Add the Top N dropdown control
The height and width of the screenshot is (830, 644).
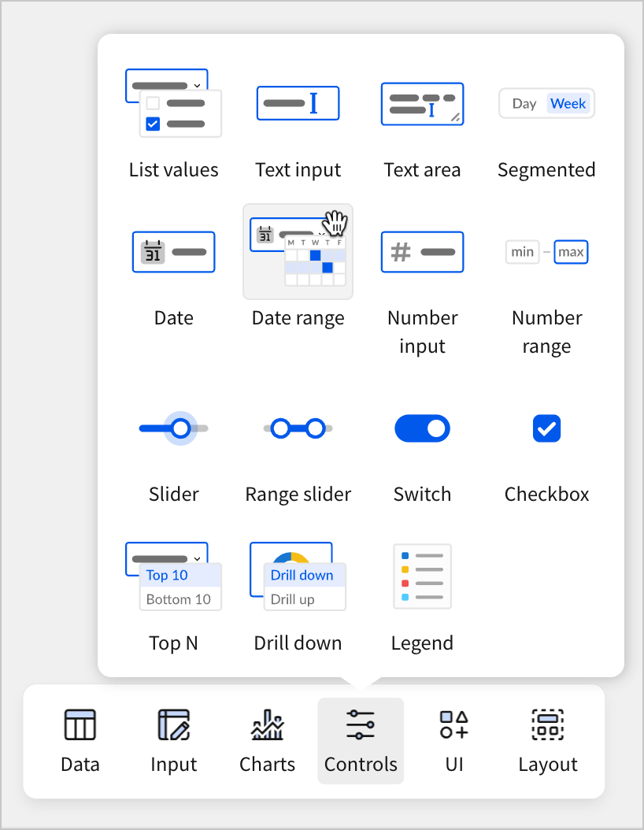click(x=173, y=577)
